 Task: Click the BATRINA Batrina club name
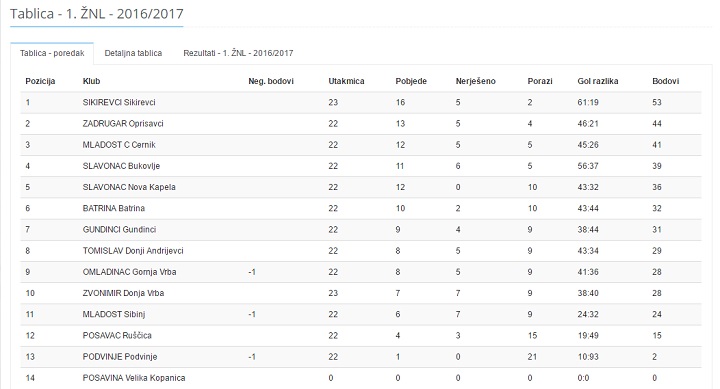click(x=113, y=208)
